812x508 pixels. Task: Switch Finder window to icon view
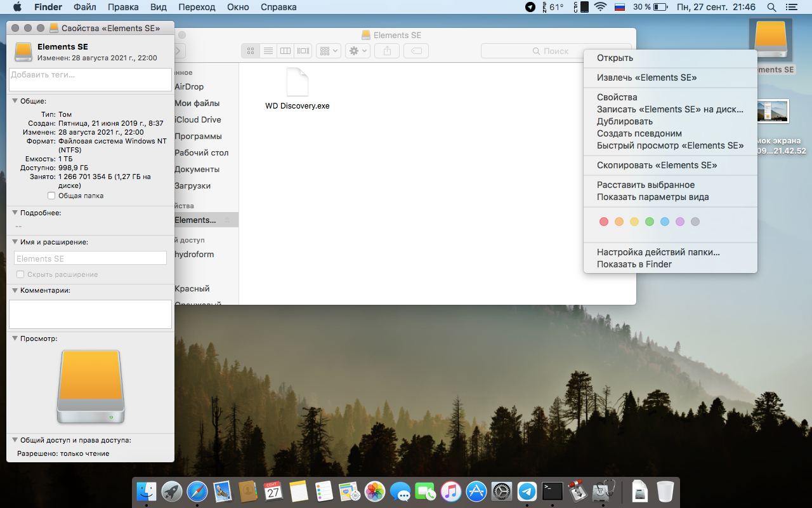click(251, 51)
